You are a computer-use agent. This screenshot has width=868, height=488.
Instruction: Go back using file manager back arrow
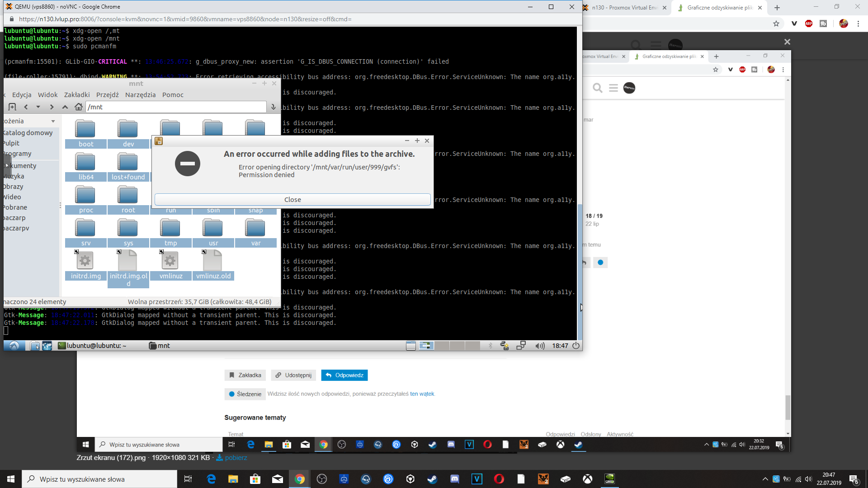(26, 107)
